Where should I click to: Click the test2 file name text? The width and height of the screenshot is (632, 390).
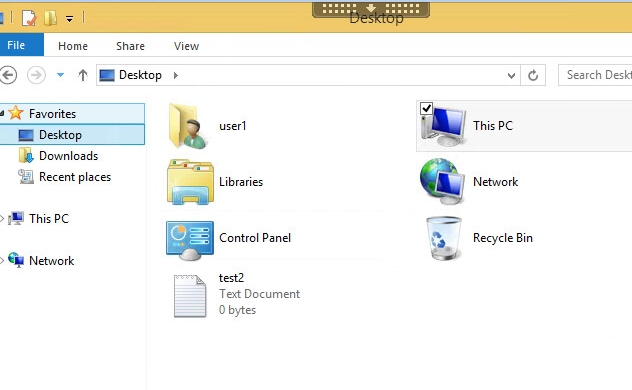tap(231, 278)
